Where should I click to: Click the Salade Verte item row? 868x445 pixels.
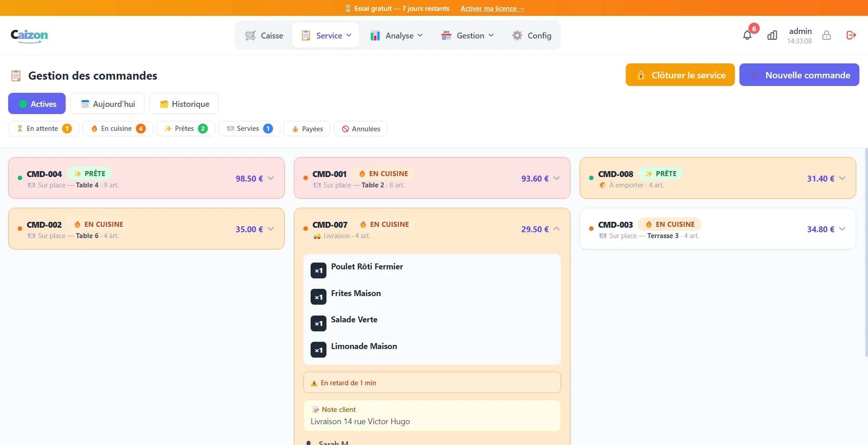tap(432, 323)
